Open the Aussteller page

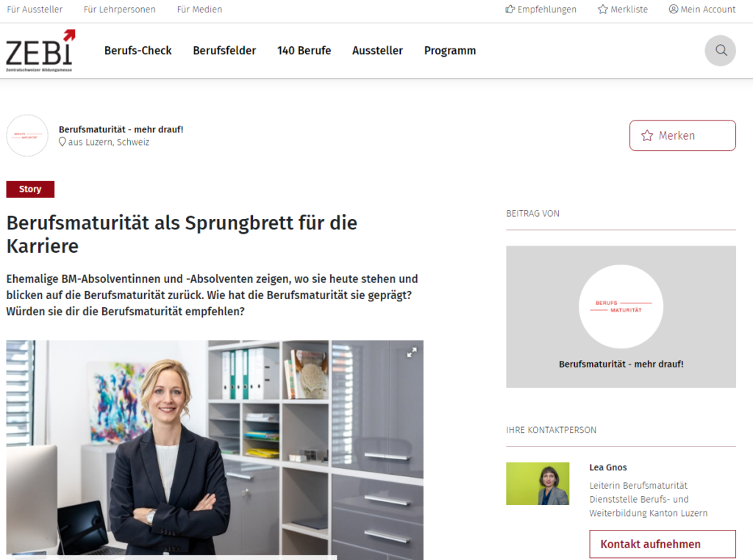[377, 51]
